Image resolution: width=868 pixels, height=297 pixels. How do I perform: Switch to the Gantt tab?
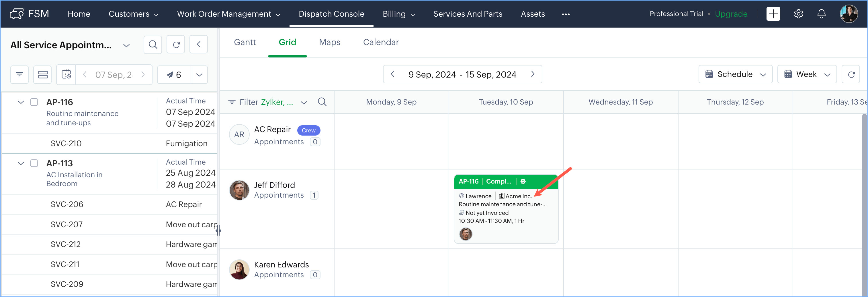(245, 42)
